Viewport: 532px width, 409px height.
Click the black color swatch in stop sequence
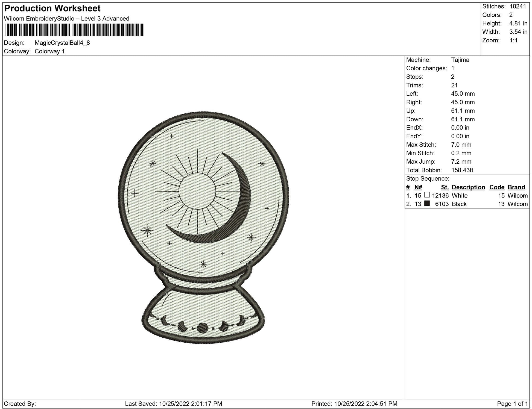click(427, 203)
